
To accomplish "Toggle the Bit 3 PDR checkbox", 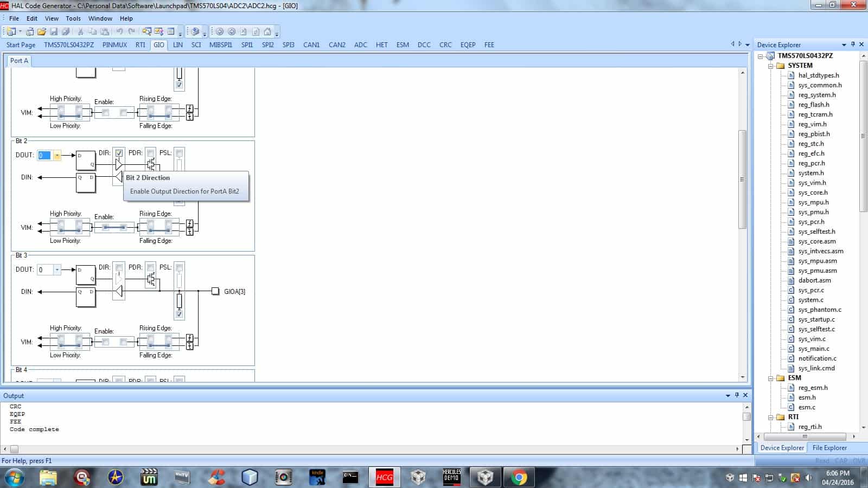I will click(x=150, y=268).
